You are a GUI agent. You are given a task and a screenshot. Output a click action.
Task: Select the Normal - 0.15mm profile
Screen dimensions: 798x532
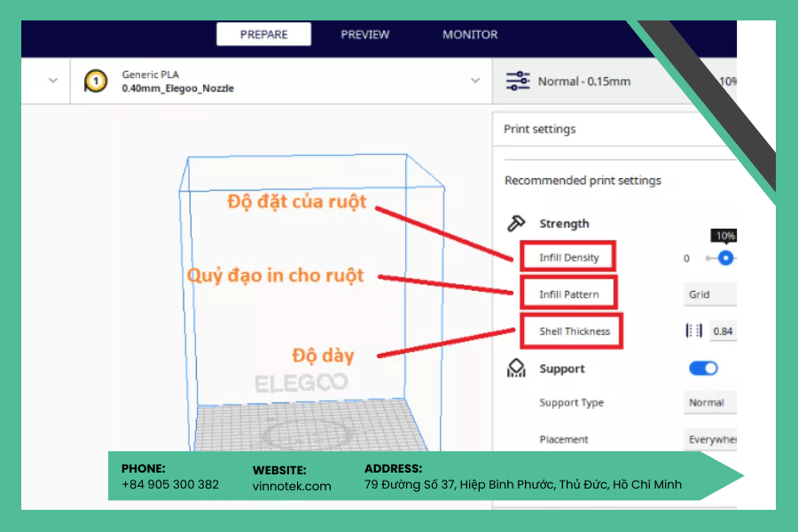584,82
